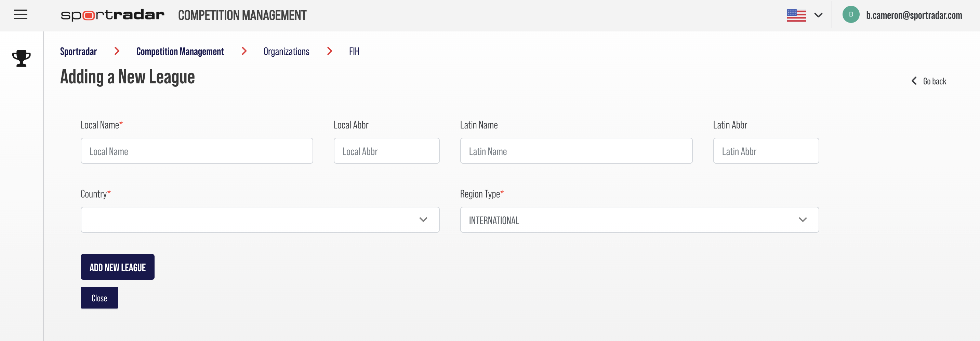Open the Region Type INTERNATIONAL dropdown
Image resolution: width=980 pixels, height=341 pixels.
pyautogui.click(x=639, y=220)
